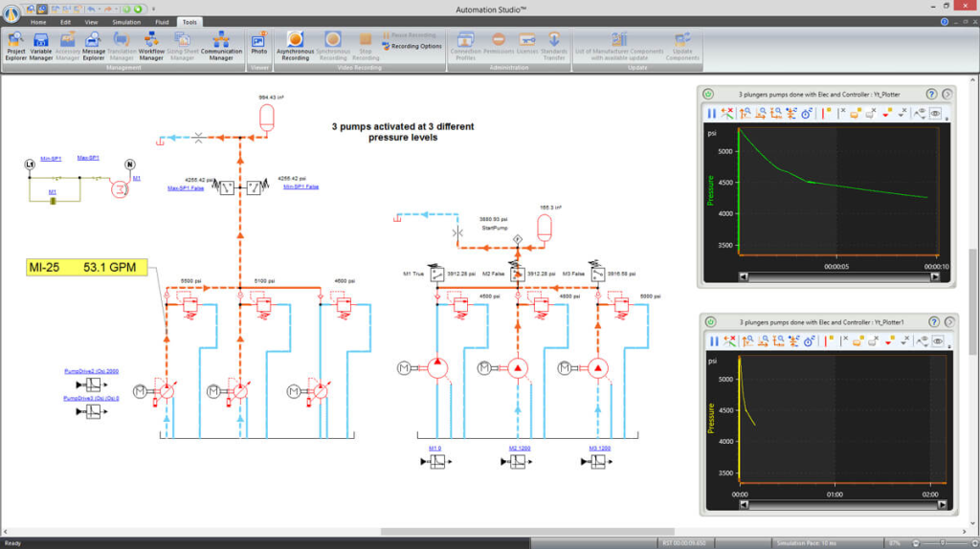The height and width of the screenshot is (549, 980).
Task: Switch to the Edit ribbon tab
Action: pos(66,23)
